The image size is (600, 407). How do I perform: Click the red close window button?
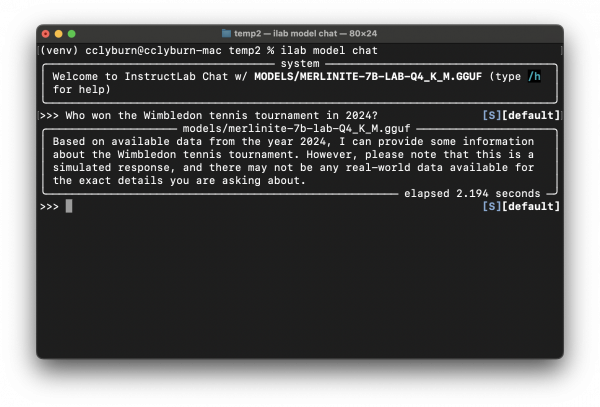[46, 33]
